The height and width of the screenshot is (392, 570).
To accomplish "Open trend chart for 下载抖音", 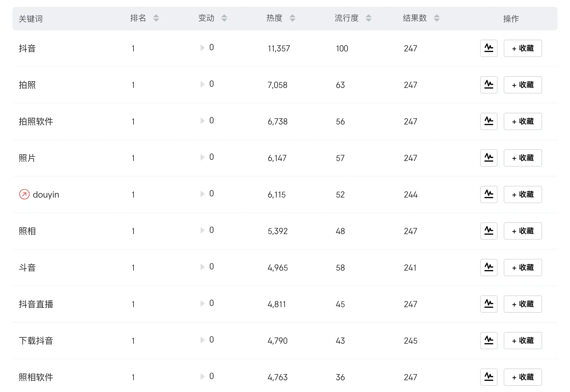I will click(489, 341).
